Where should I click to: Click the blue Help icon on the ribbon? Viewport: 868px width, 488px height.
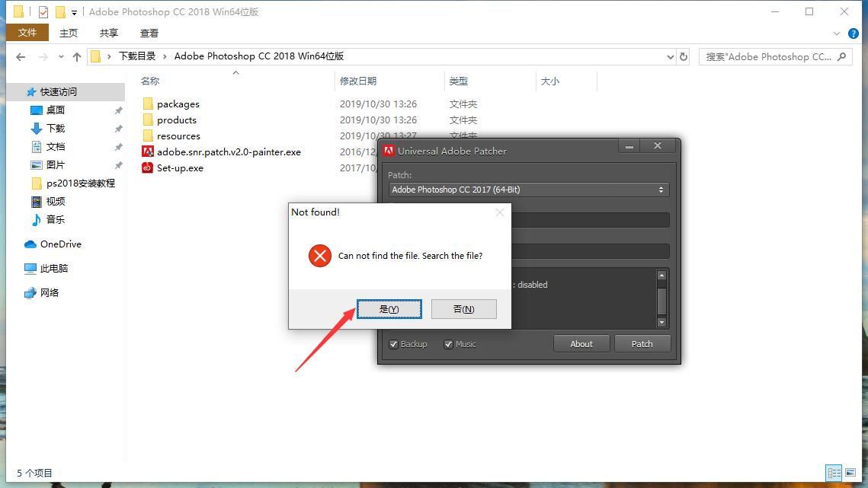853,33
